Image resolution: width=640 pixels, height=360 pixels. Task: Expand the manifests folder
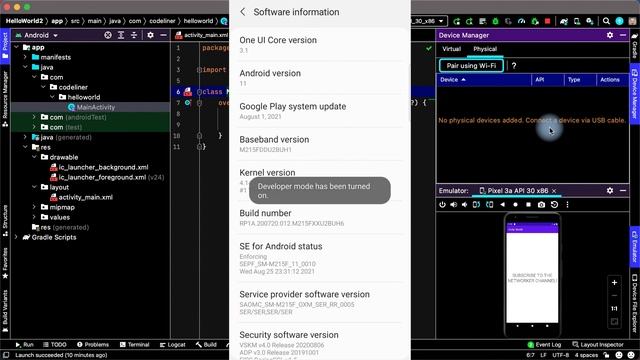(26, 57)
